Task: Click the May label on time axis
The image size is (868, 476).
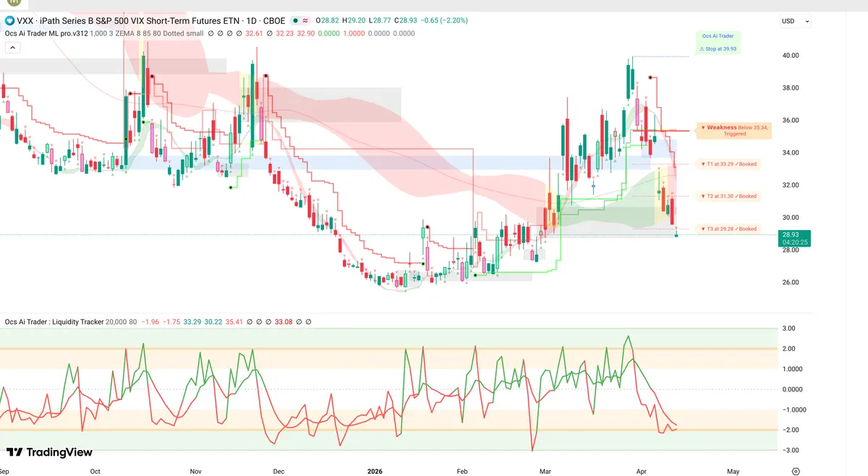Action: pyautogui.click(x=733, y=471)
